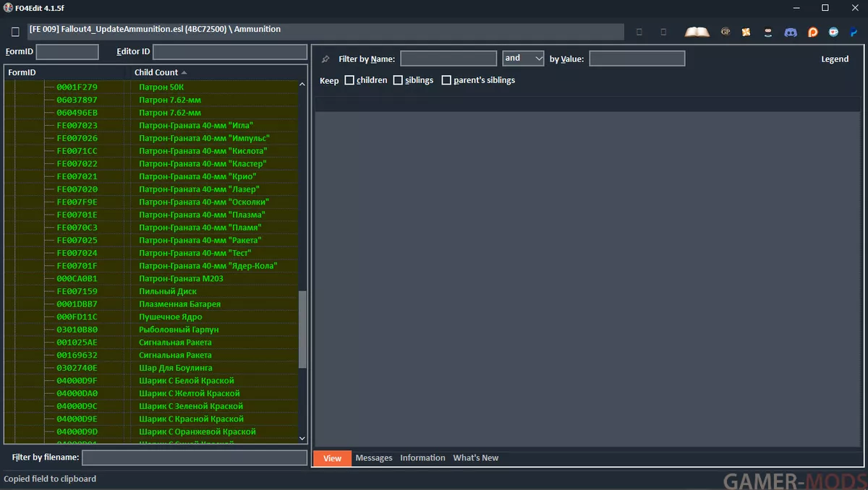The height and width of the screenshot is (490, 868).
Task: Click the pin icon beside Filter by Name
Action: [x=325, y=59]
